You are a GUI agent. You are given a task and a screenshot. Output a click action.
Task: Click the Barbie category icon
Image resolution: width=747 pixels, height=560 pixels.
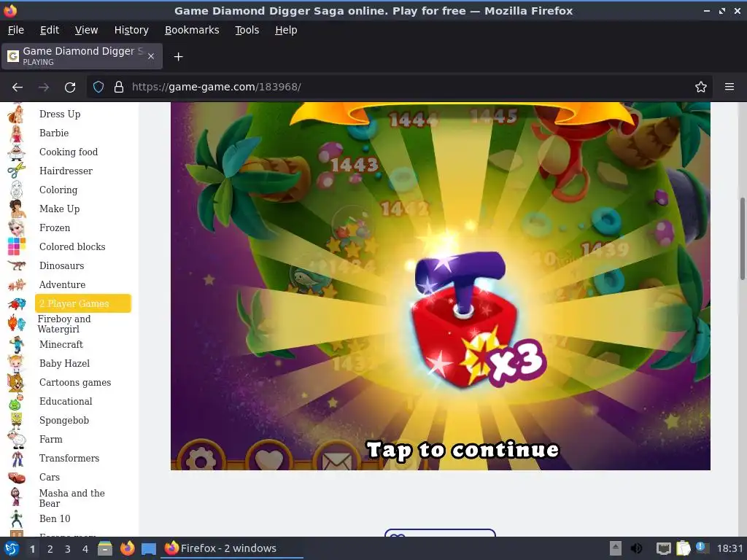coord(16,133)
